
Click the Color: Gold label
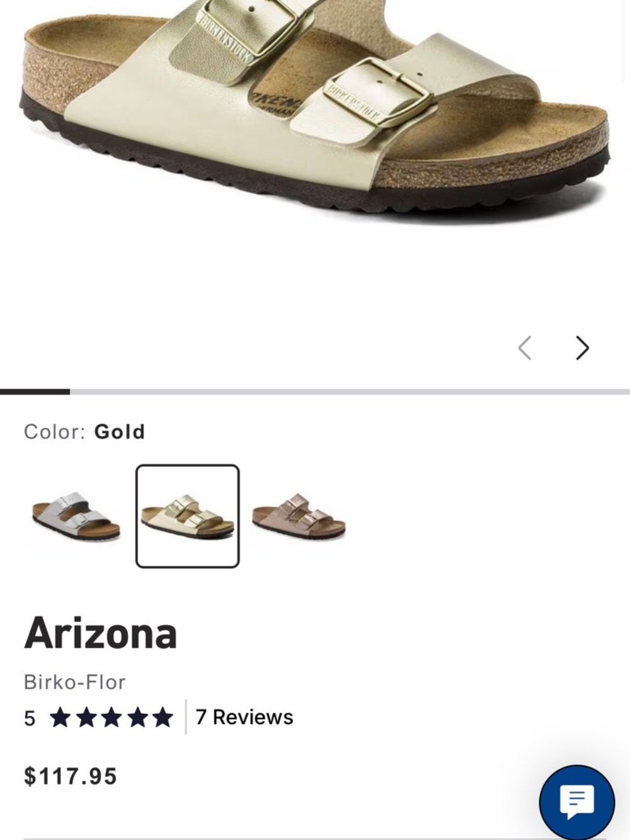(x=84, y=431)
